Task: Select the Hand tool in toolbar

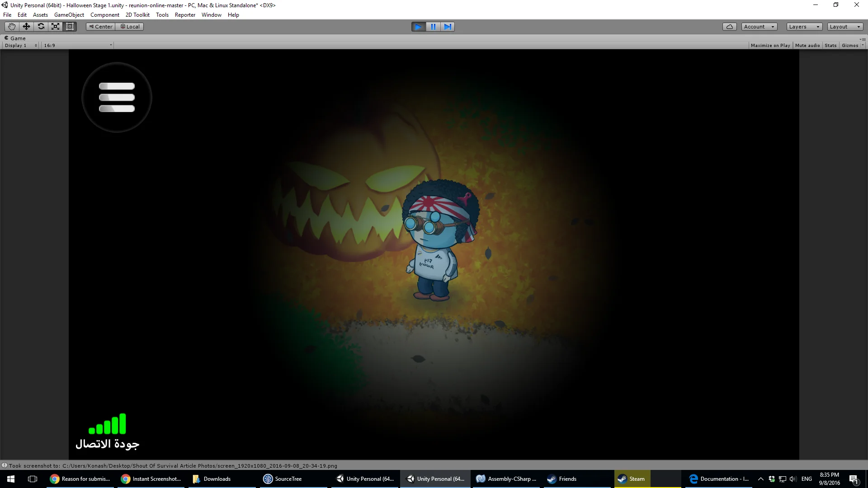Action: (12, 27)
